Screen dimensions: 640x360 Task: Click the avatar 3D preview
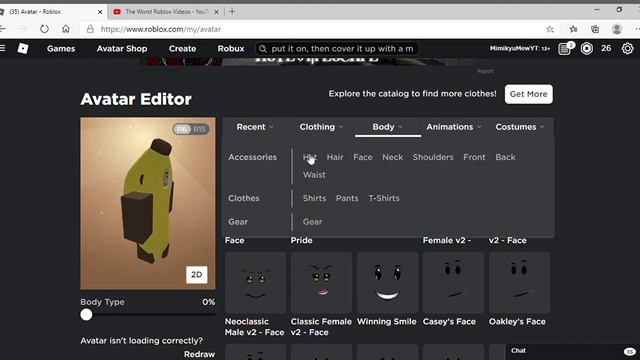pos(148,203)
